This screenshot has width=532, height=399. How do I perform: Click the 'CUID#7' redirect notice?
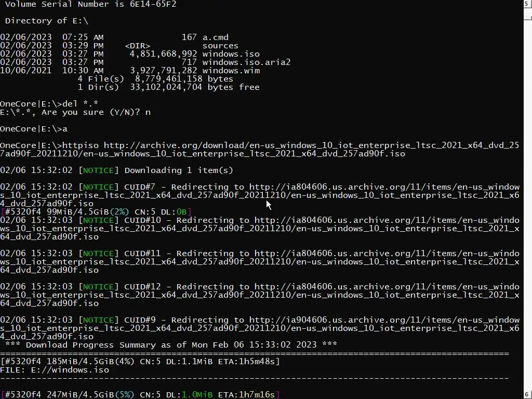click(260, 195)
